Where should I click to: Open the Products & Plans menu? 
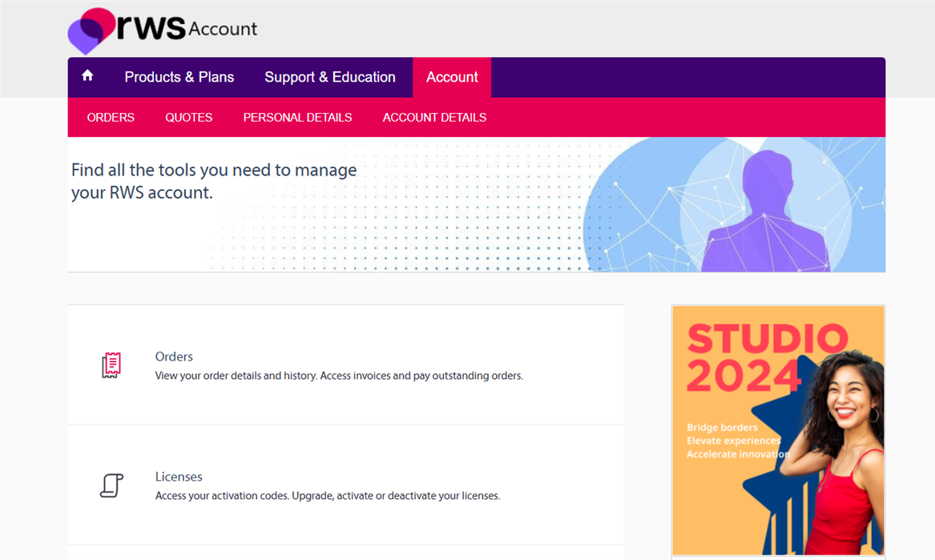[x=179, y=77]
